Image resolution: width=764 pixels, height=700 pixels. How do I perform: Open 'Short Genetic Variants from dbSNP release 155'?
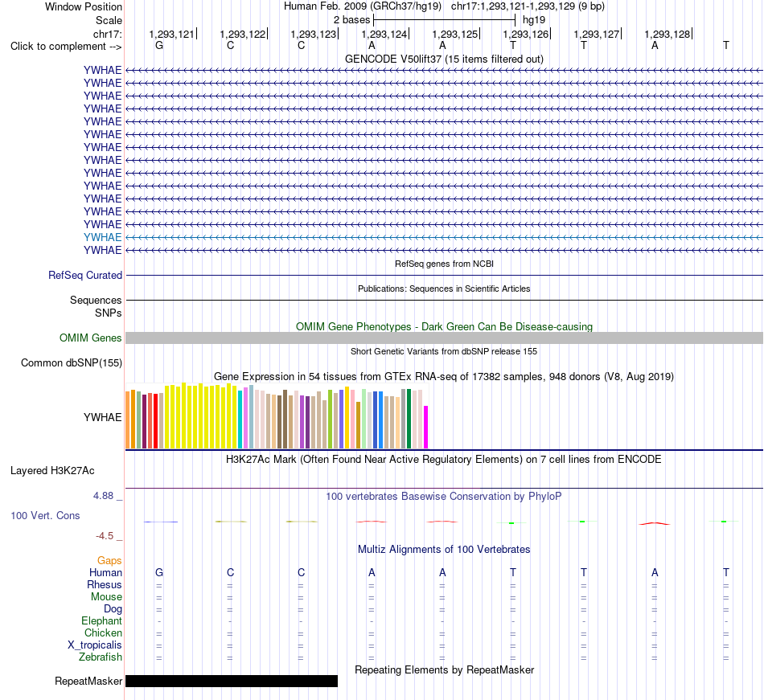(x=444, y=351)
